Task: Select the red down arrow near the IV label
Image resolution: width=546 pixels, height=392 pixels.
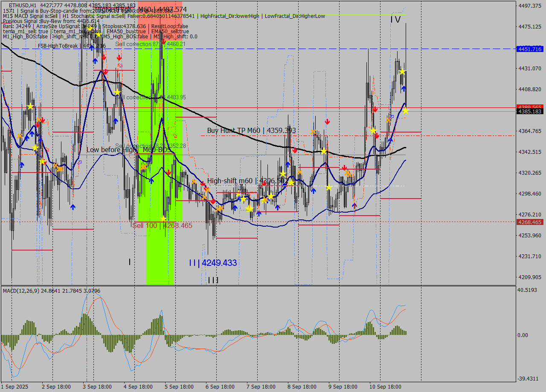Action: (375, 109)
